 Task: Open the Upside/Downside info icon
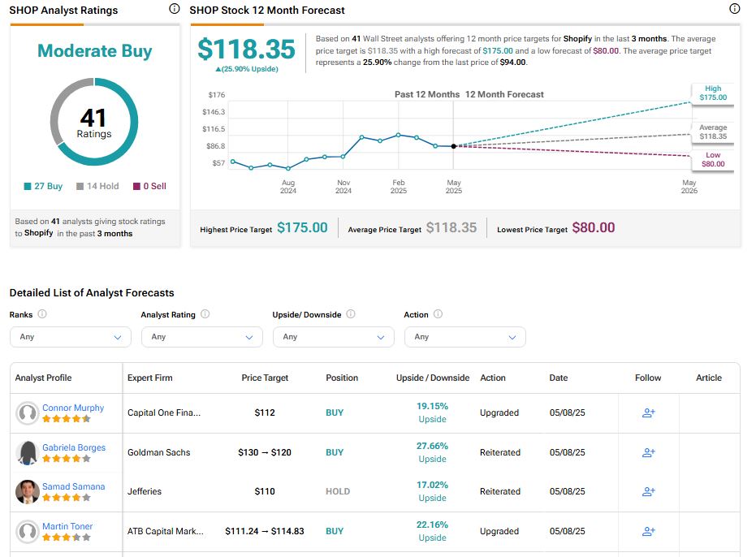[351, 314]
